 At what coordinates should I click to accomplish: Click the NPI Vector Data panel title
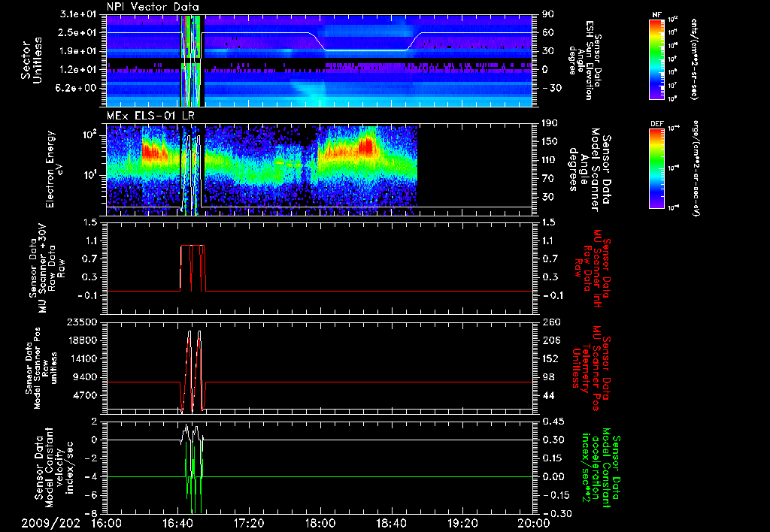pyautogui.click(x=153, y=7)
